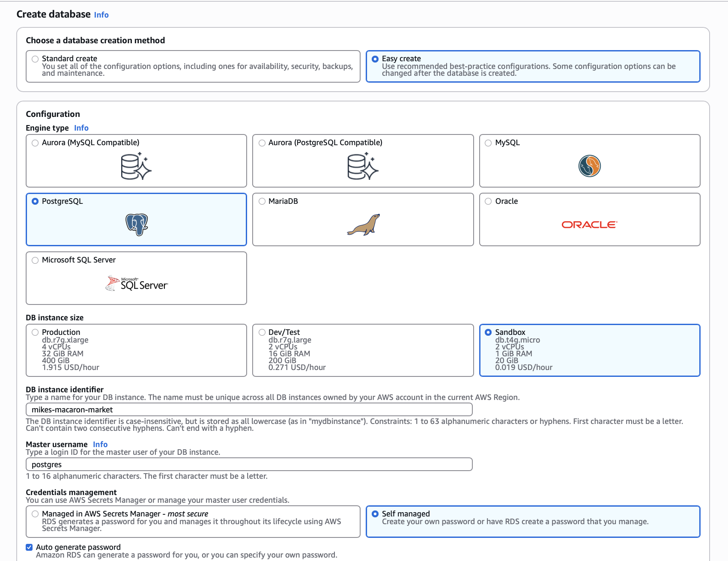Select Self managed credentials option
The image size is (728, 561).
[375, 514]
